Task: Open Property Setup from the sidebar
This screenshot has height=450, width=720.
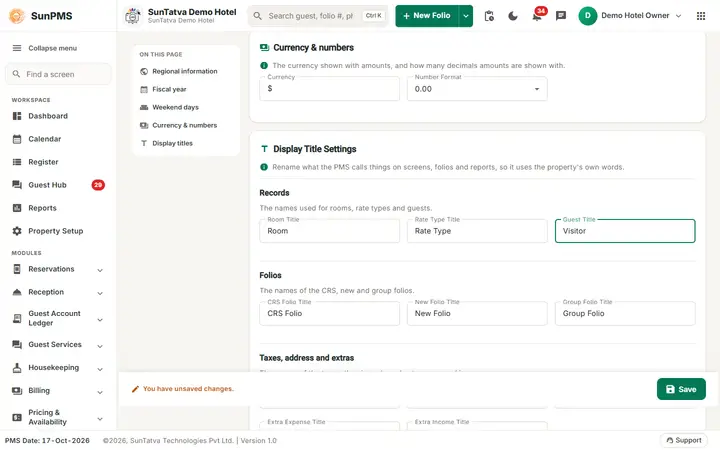Action: pos(58,231)
